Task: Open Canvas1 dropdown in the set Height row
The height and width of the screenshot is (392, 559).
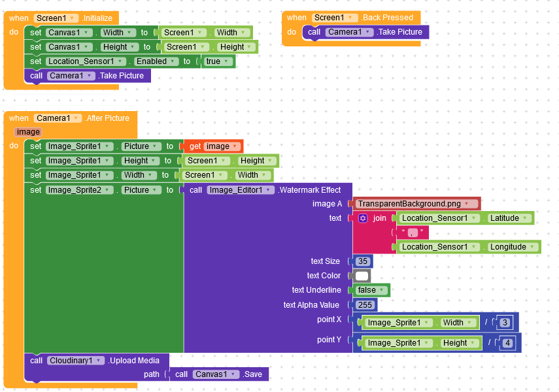Action: point(69,47)
